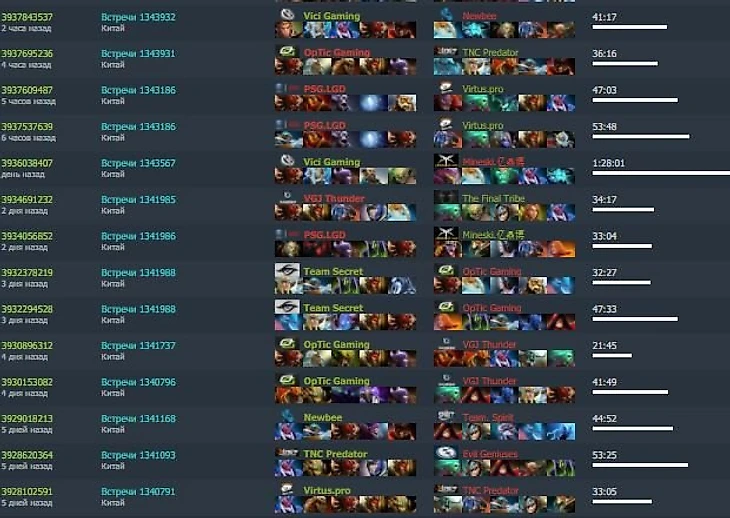
Task: Open Team Spirit team name link
Action: (x=488, y=417)
